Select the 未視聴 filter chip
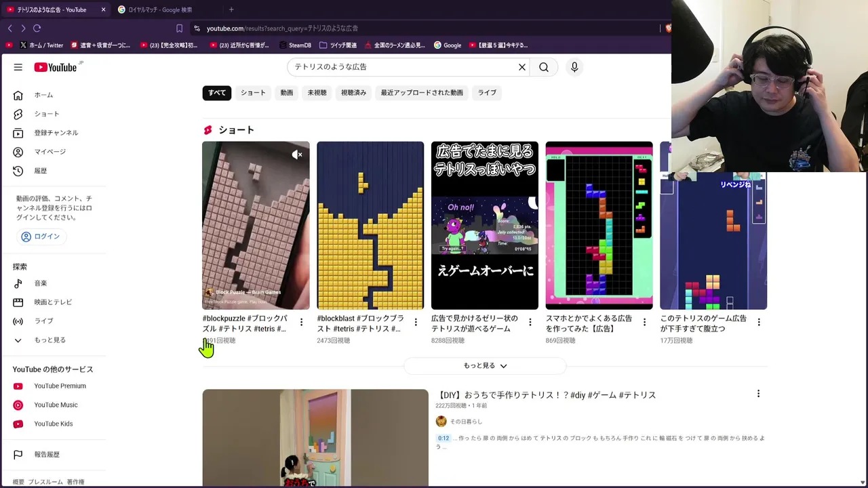The height and width of the screenshot is (488, 868). click(x=317, y=93)
